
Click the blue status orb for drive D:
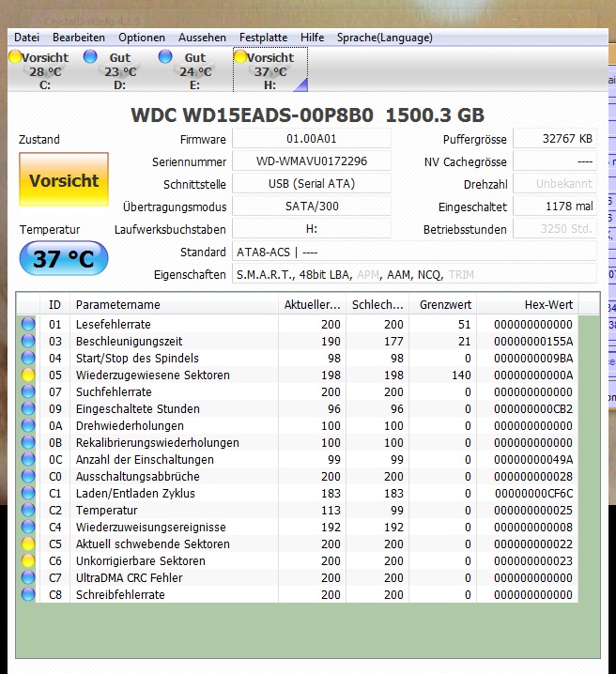pos(90,56)
